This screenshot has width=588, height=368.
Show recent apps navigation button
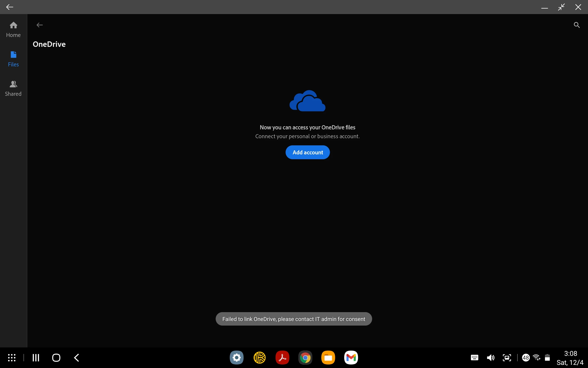click(36, 357)
